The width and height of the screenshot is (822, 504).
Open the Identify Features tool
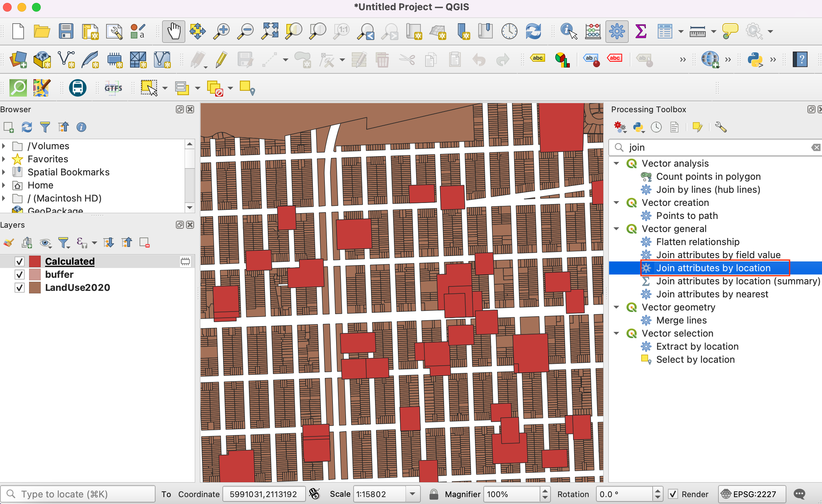(x=568, y=32)
